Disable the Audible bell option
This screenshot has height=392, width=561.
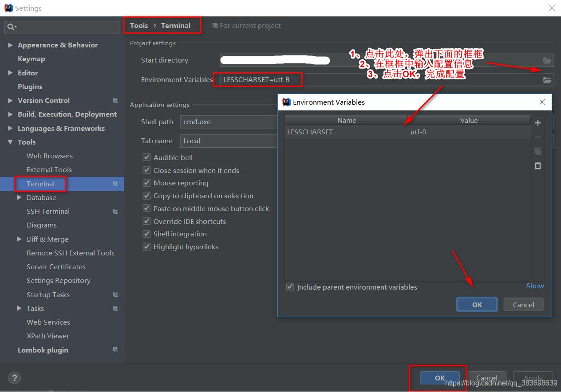click(x=146, y=157)
